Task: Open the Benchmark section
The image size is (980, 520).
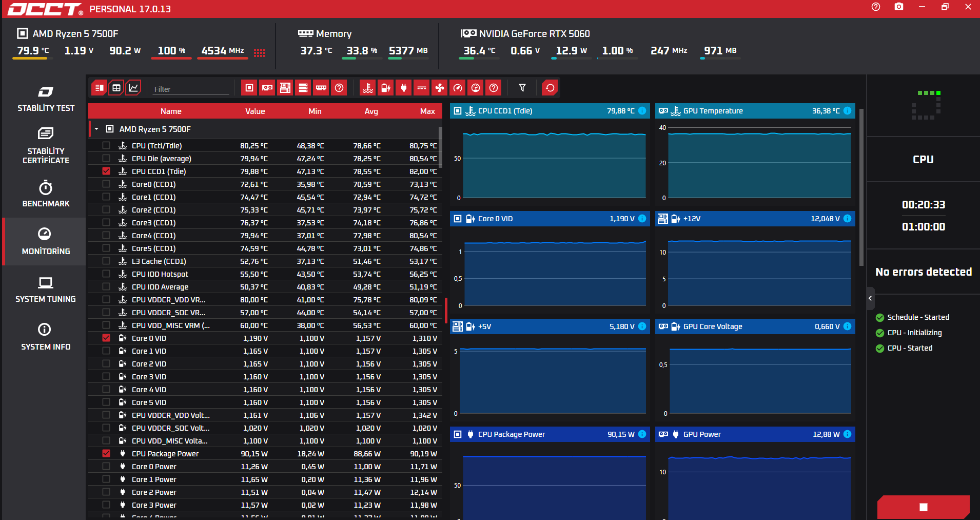Action: [x=46, y=194]
